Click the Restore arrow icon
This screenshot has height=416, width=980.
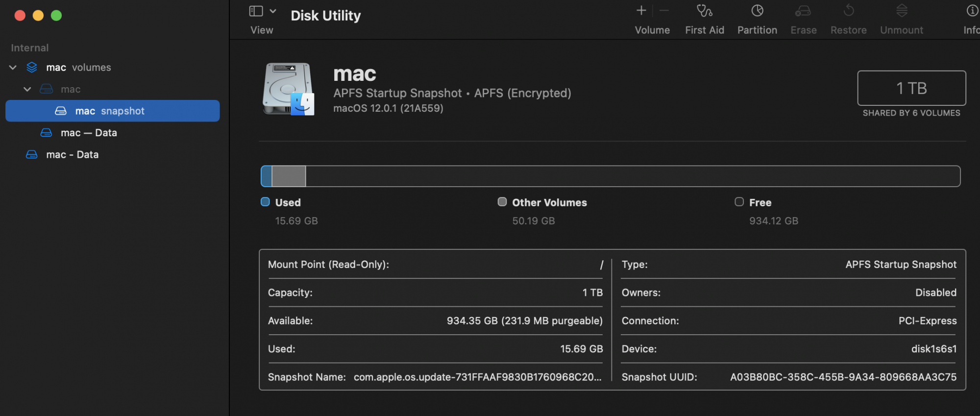849,10
